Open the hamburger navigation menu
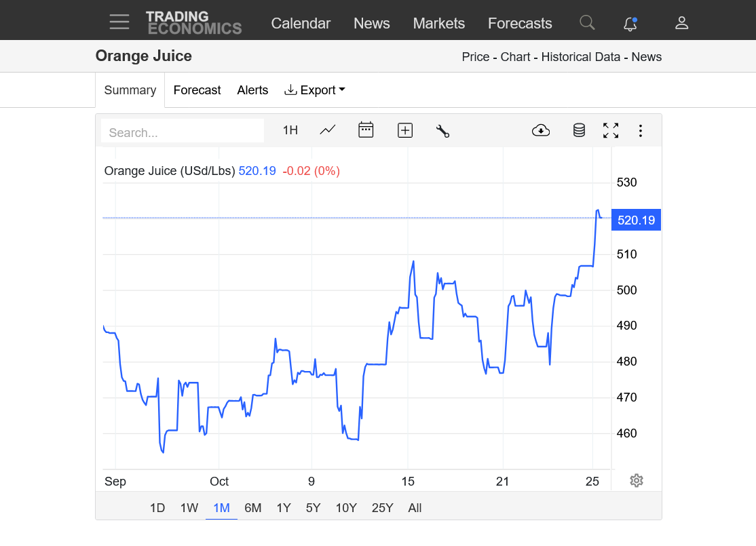756x546 pixels. [119, 22]
